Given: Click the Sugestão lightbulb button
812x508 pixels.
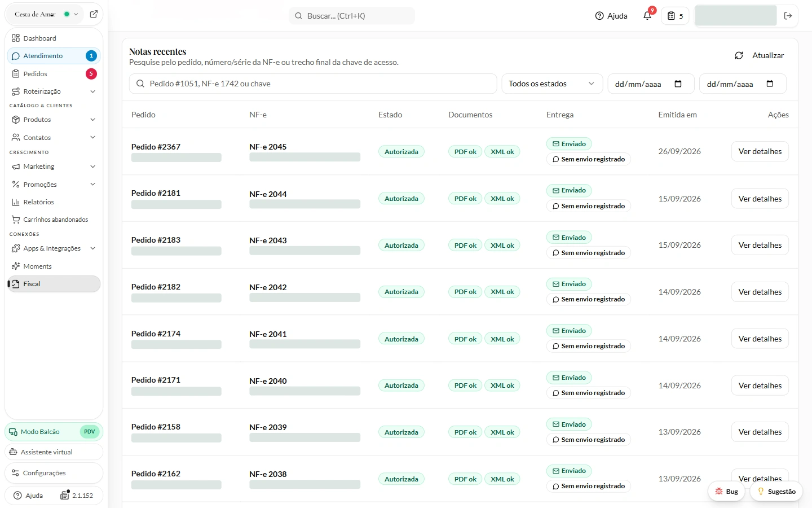Looking at the screenshot, I should (x=776, y=492).
